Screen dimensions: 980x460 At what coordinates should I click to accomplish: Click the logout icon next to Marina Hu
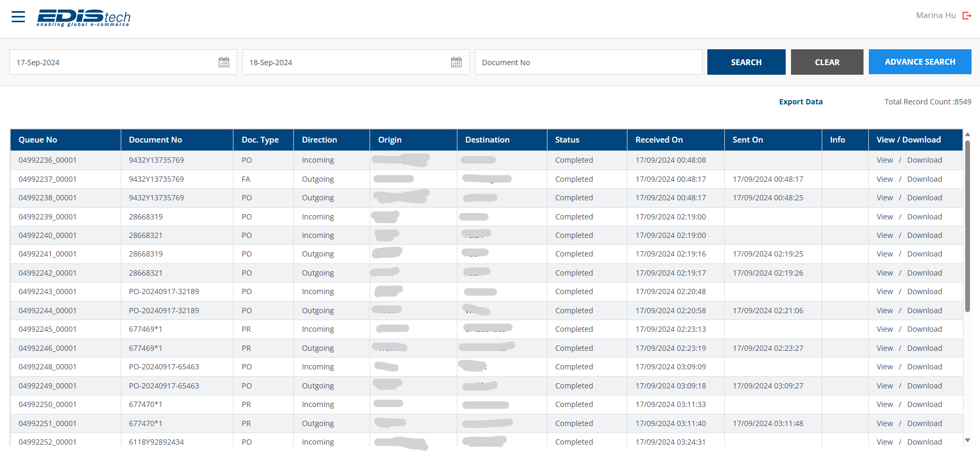point(967,15)
